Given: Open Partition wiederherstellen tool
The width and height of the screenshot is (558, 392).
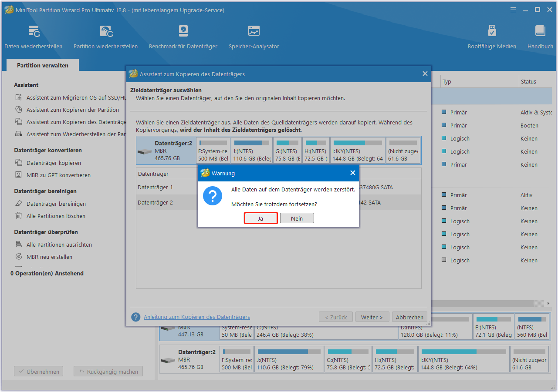Looking at the screenshot, I should coord(105,37).
